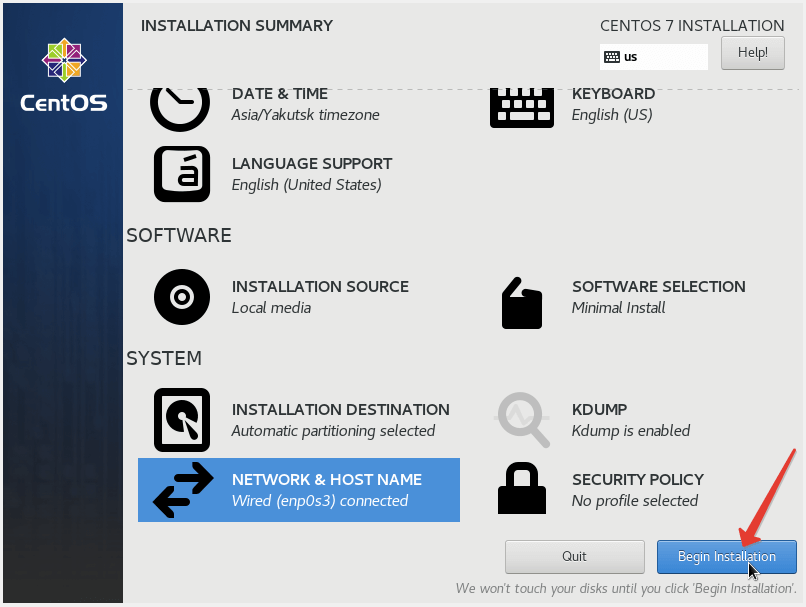Open KDUMP settings via magnifier icon
The width and height of the screenshot is (806, 607).
click(521, 420)
